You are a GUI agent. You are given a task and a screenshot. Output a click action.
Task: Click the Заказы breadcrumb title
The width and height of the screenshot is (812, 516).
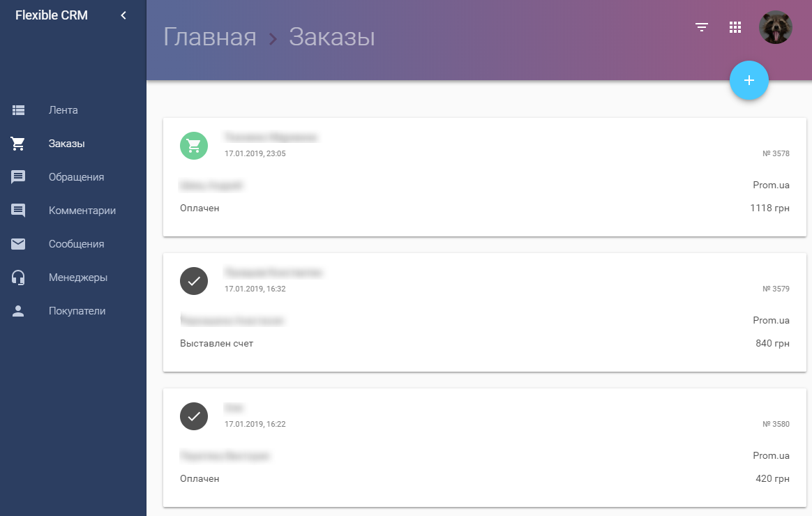pos(332,37)
